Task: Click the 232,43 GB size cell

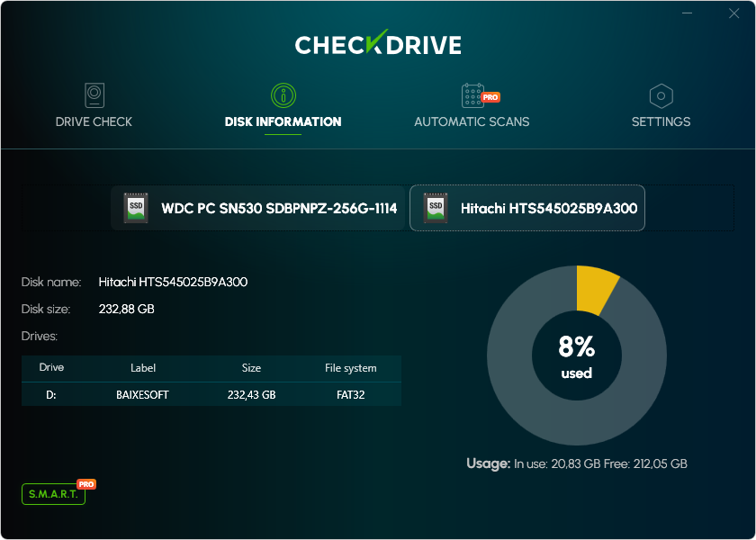Action: click(252, 395)
